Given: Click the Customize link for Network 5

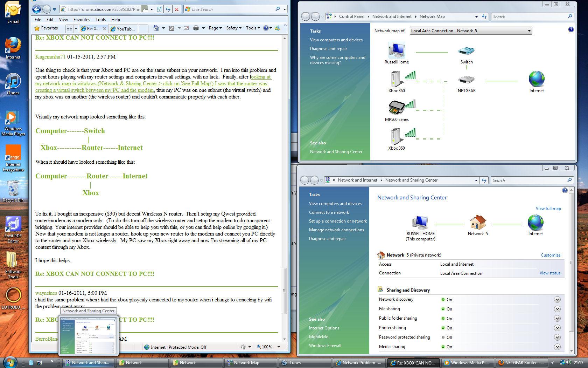Looking at the screenshot, I should [550, 255].
